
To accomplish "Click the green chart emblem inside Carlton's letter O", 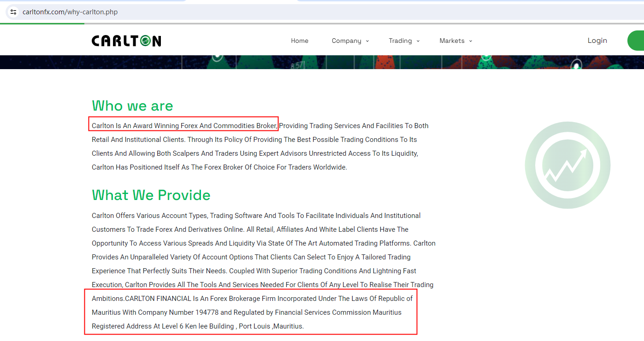I will [145, 41].
